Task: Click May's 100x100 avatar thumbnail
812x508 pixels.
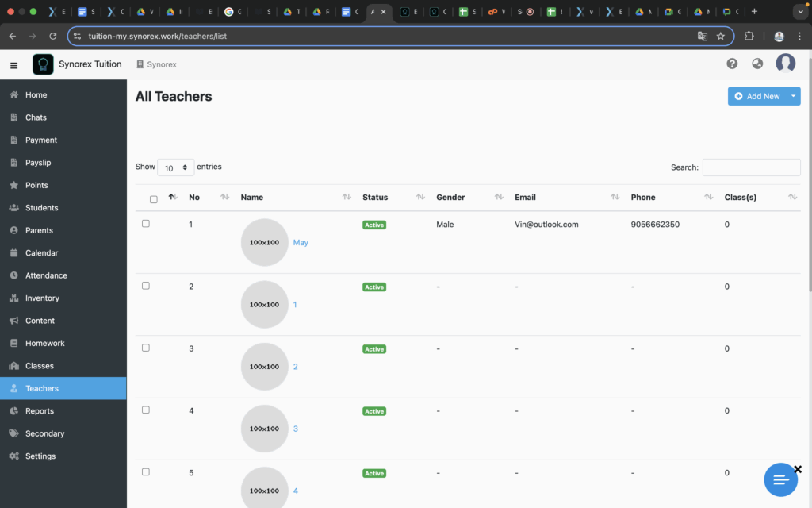Action: [x=264, y=243]
